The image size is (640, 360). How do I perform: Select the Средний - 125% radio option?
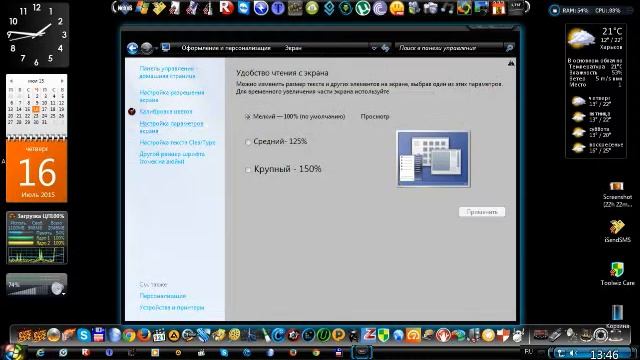tap(247, 142)
